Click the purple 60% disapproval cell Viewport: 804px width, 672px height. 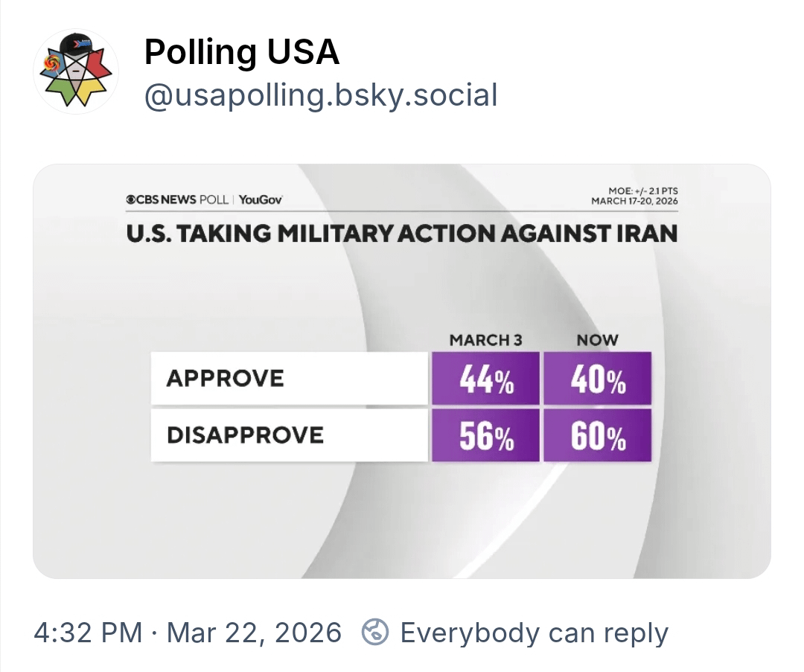click(598, 435)
